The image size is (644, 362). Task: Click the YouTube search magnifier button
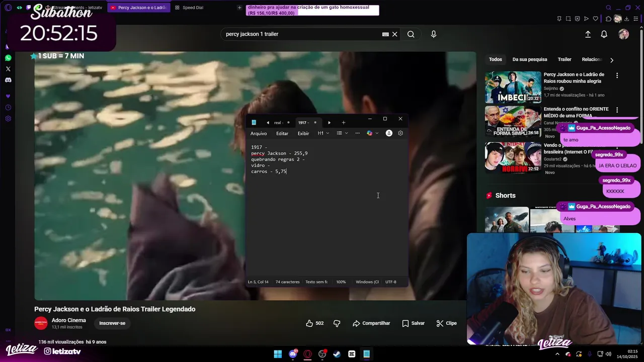click(411, 34)
